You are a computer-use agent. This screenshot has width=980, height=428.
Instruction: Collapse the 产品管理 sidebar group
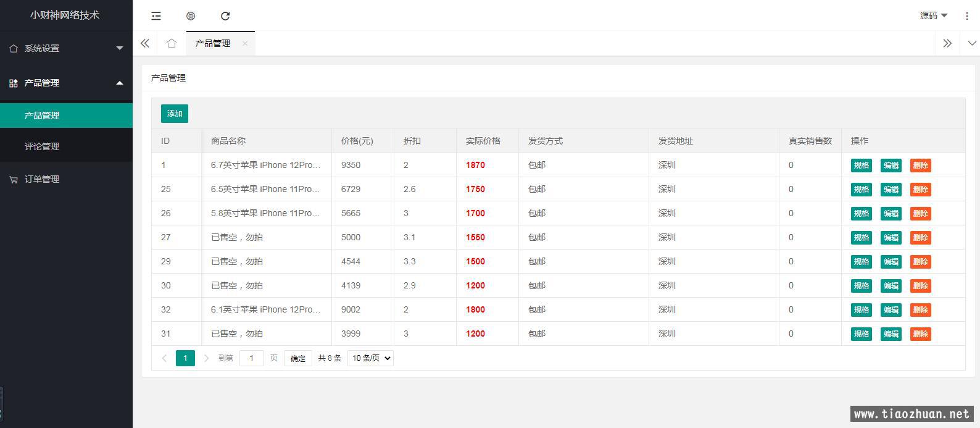(x=66, y=83)
